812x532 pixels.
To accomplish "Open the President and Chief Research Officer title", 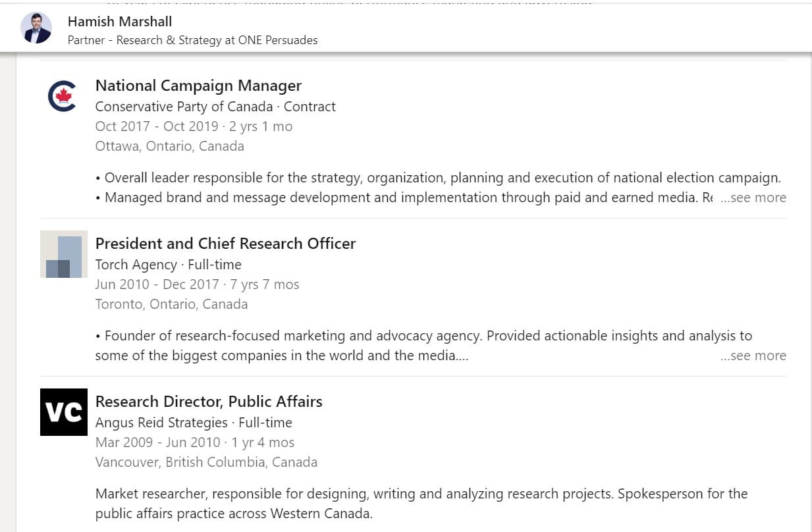I will (225, 244).
